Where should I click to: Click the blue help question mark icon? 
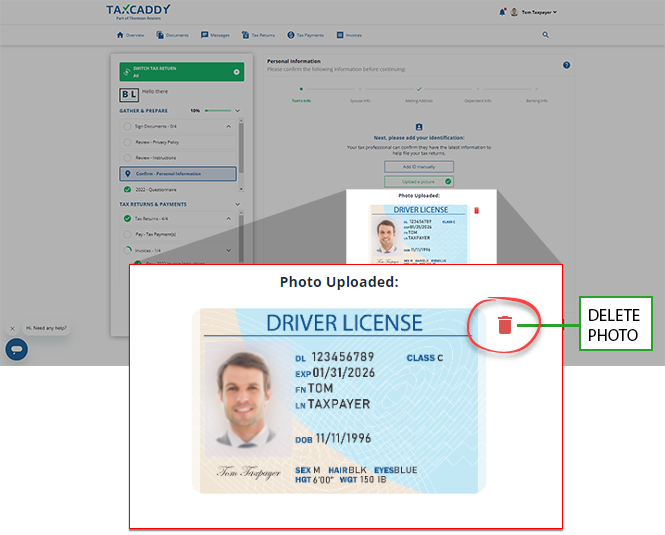pyautogui.click(x=566, y=65)
